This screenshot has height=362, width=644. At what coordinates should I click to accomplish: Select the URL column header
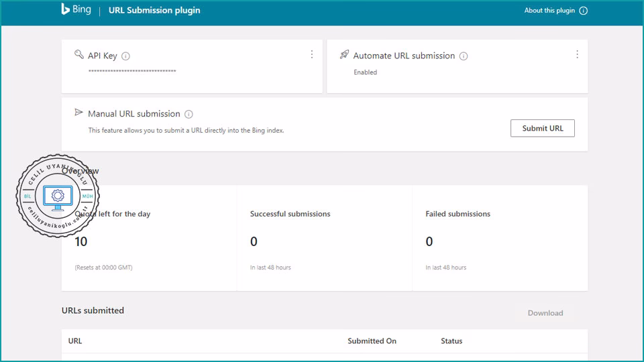75,341
